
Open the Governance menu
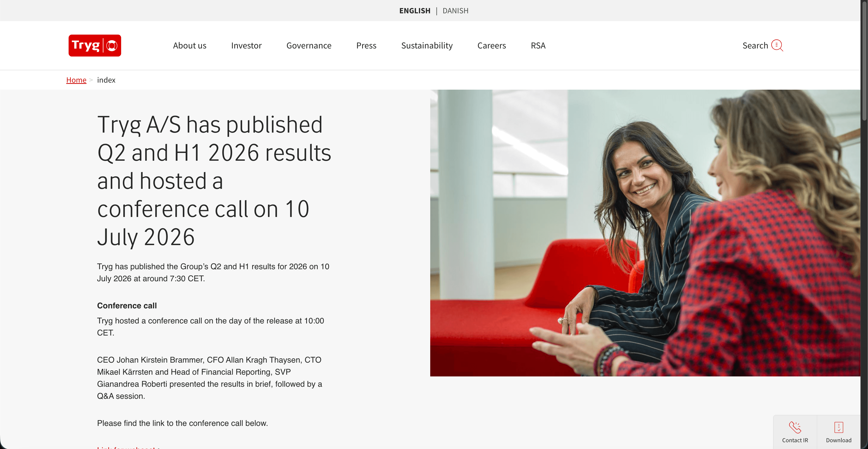(309, 45)
